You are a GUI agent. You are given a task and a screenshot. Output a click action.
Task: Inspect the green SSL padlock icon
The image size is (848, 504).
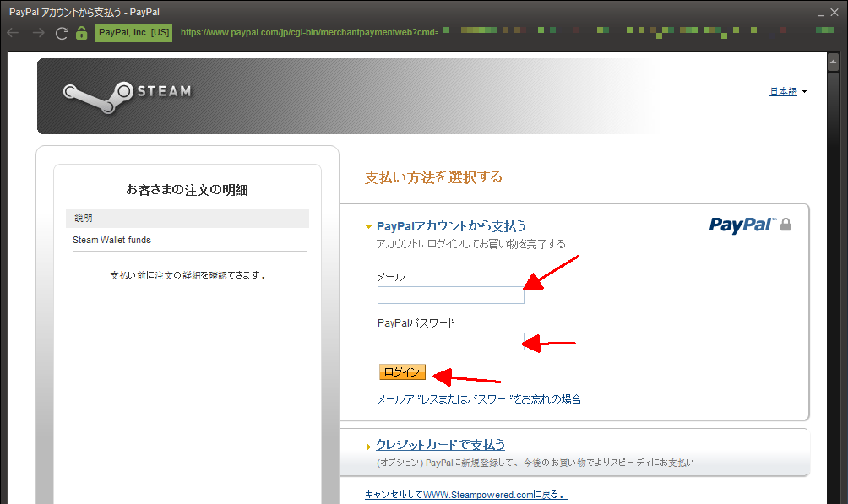point(82,33)
